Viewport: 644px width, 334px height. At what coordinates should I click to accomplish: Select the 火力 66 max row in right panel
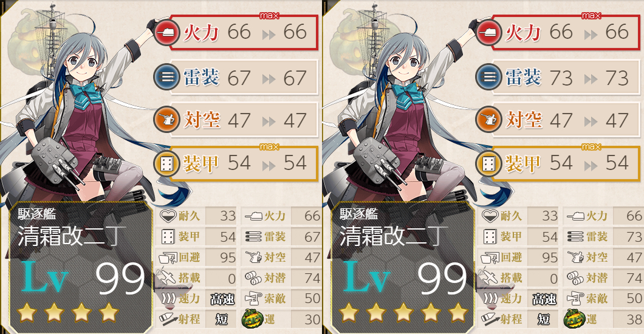566,32
